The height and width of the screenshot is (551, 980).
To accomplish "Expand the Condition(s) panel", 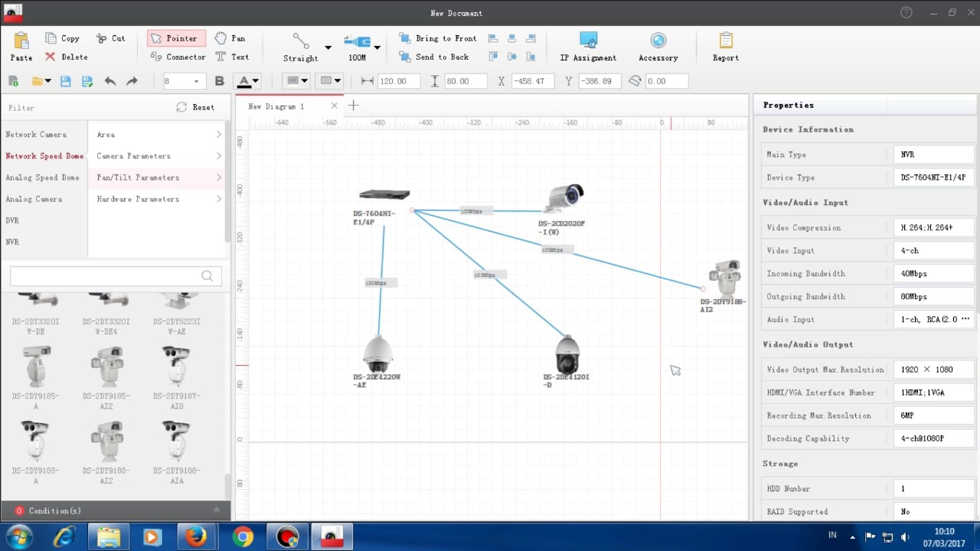I will [217, 510].
